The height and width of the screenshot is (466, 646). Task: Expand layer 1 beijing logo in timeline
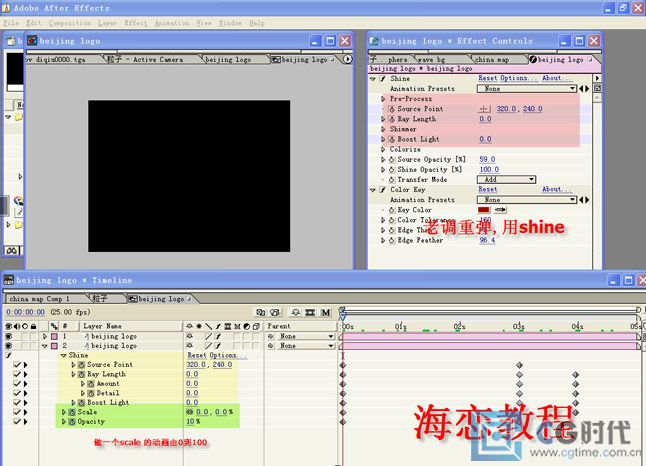(x=45, y=336)
